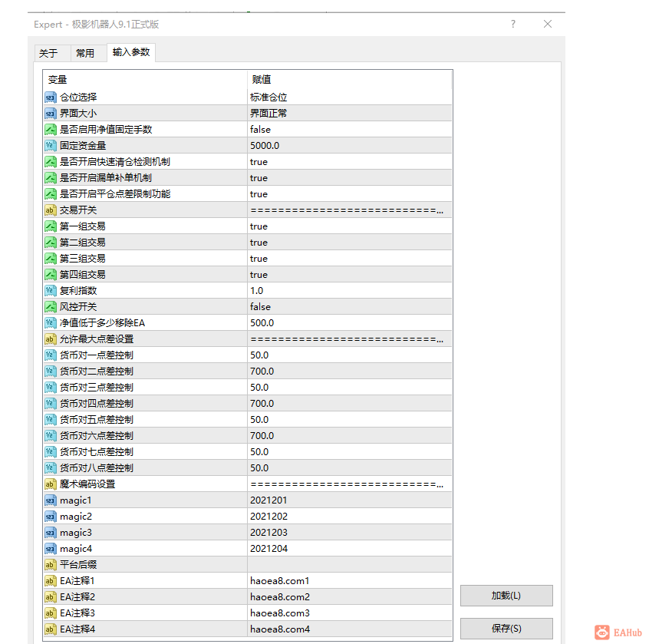Click the string icon beside 魔术编码设置
Screen dimensions: 649x644
click(50, 484)
